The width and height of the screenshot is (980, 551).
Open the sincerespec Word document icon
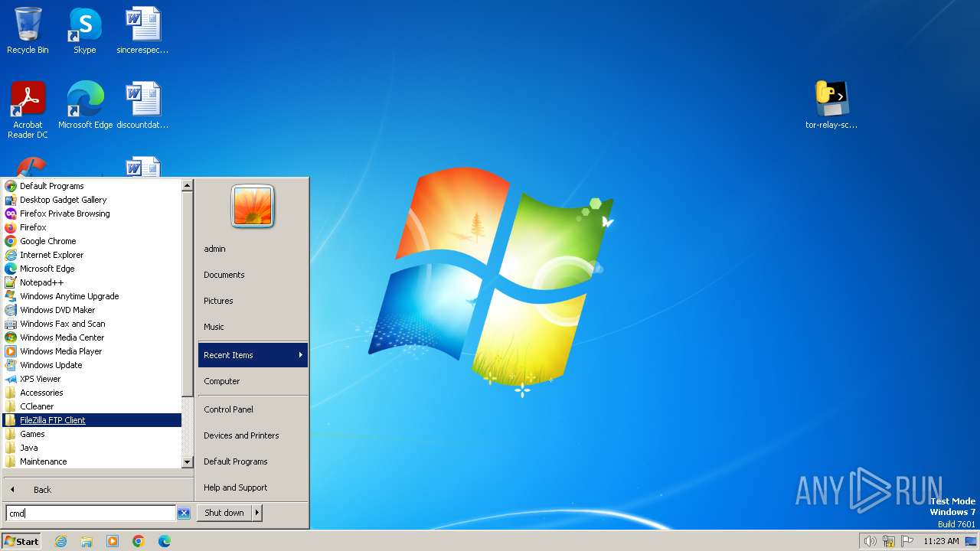tap(142, 31)
